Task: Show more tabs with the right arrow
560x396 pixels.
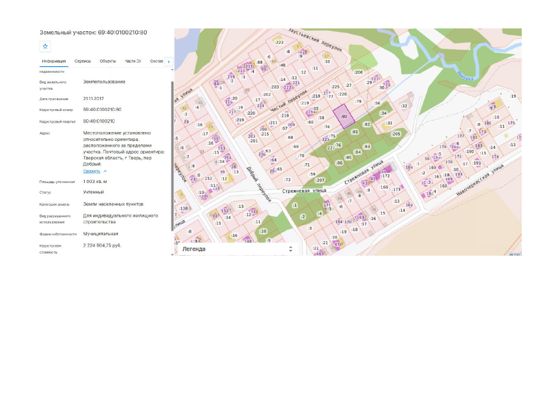Action: 169,61
